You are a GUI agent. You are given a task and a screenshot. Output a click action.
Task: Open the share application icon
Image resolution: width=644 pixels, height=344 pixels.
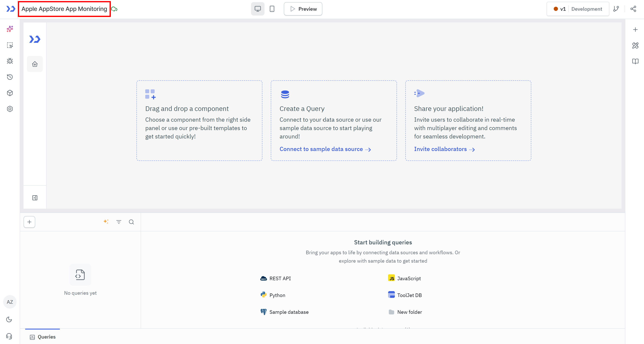click(633, 9)
